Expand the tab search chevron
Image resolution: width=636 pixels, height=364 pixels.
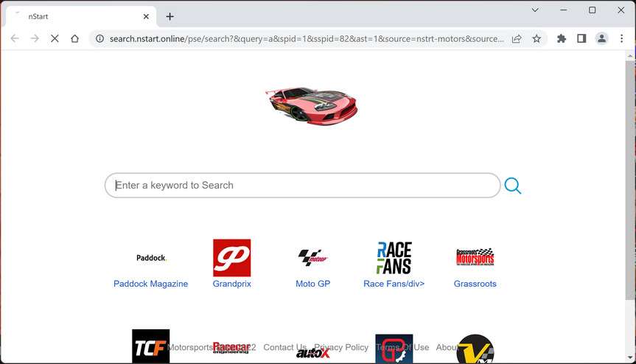click(x=535, y=10)
